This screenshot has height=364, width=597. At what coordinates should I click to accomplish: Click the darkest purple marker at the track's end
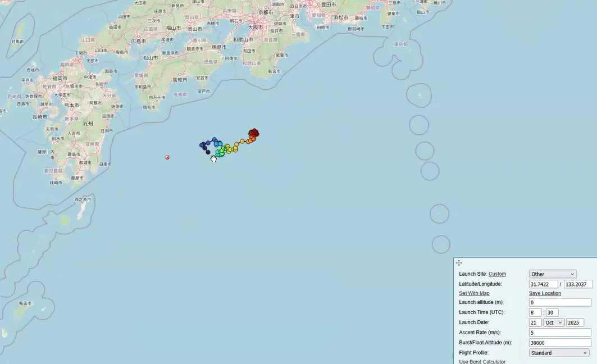tap(208, 152)
